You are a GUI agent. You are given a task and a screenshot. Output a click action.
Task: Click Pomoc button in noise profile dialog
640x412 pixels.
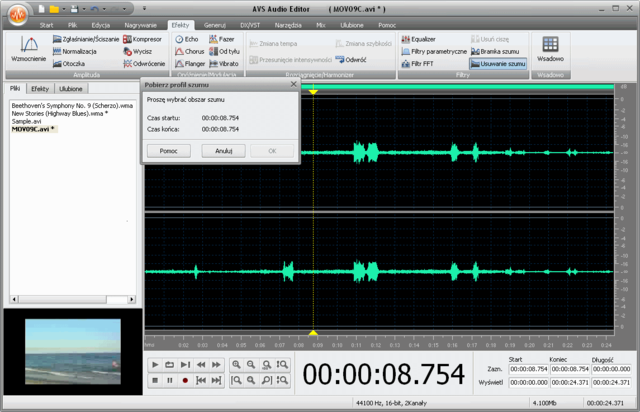pyautogui.click(x=168, y=151)
